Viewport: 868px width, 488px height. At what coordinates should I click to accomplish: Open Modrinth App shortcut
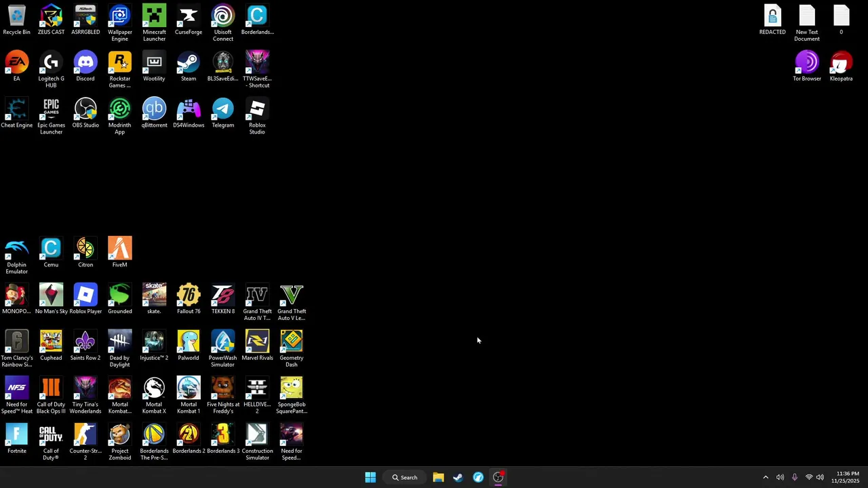[120, 117]
